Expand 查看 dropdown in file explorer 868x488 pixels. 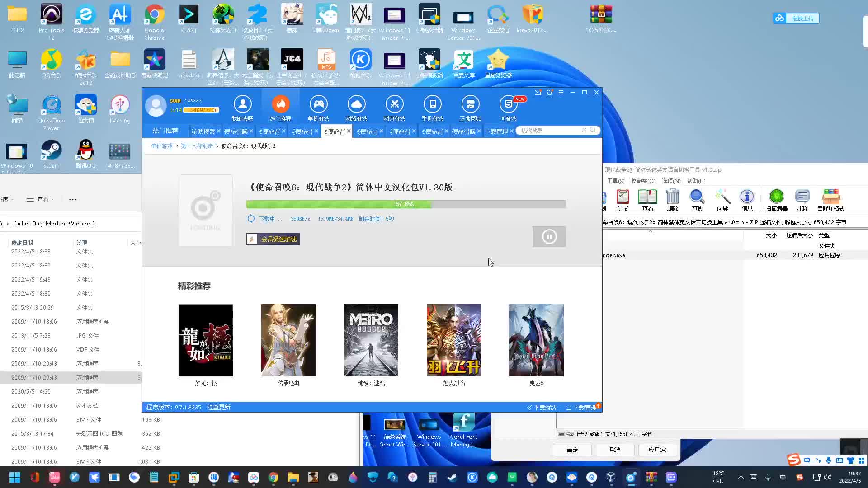40,199
